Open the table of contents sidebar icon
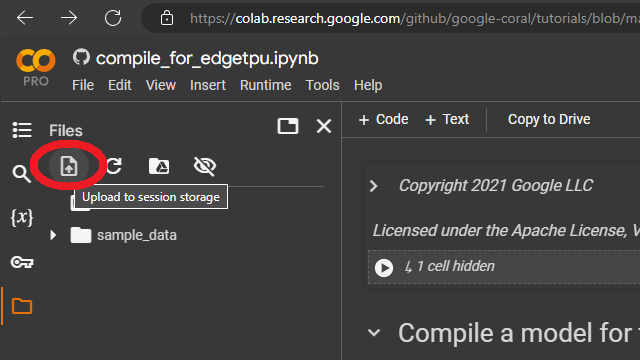The width and height of the screenshot is (640, 360). [22, 130]
